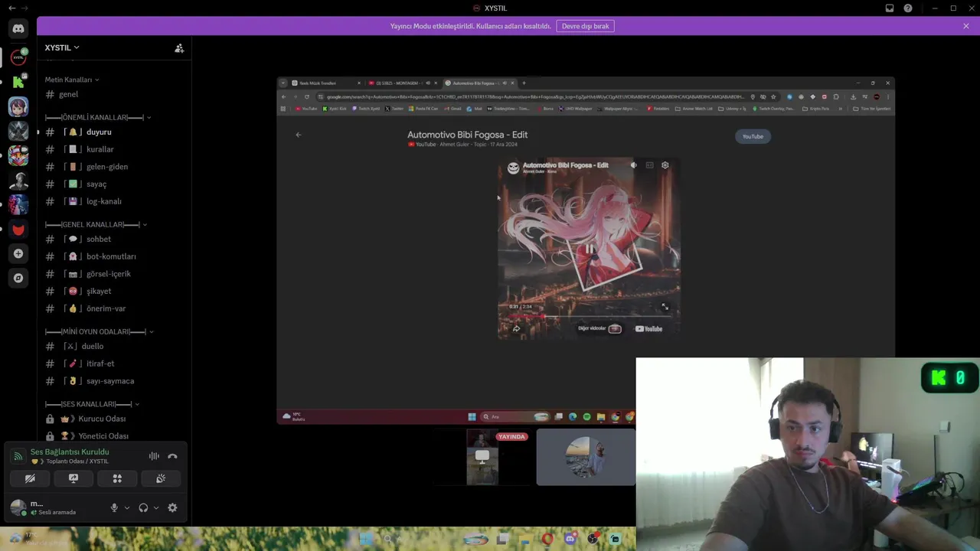This screenshot has height=551, width=980.
Task: Open user settings gear
Action: coord(172,507)
